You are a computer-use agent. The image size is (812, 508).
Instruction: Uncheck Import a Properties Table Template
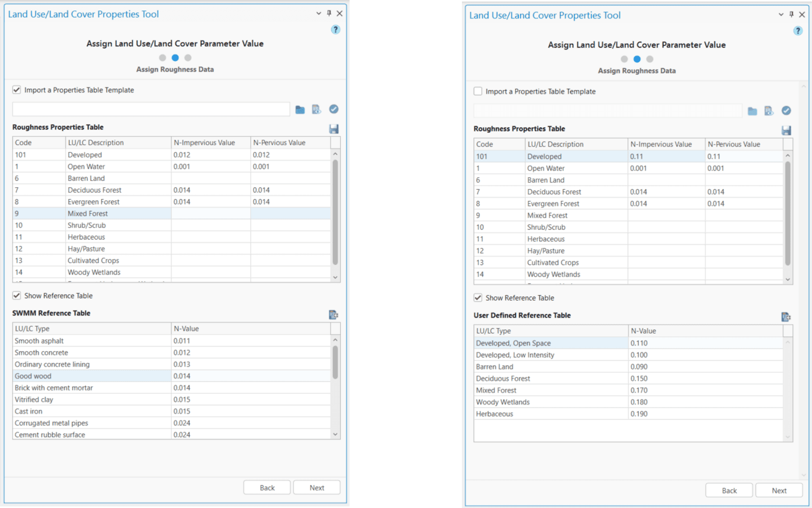[16, 89]
